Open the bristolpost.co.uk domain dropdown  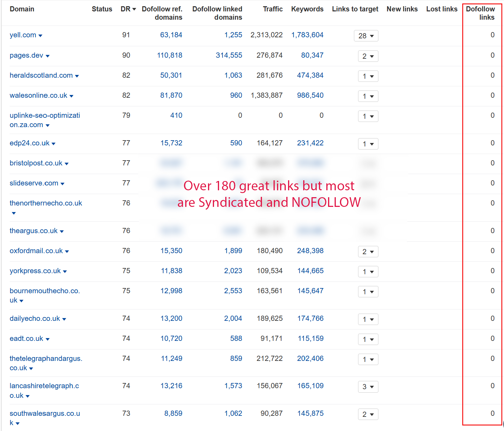pos(67,164)
